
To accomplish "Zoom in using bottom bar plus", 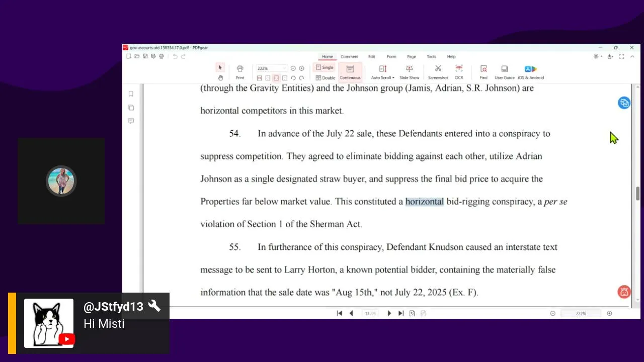I will tap(609, 313).
